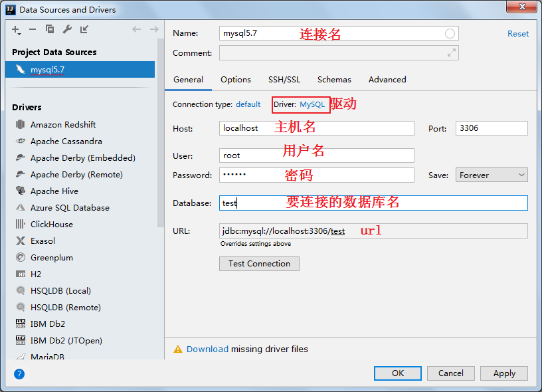This screenshot has width=542, height=392.
Task: Remove selected data source with minus icon
Action: coord(33,30)
